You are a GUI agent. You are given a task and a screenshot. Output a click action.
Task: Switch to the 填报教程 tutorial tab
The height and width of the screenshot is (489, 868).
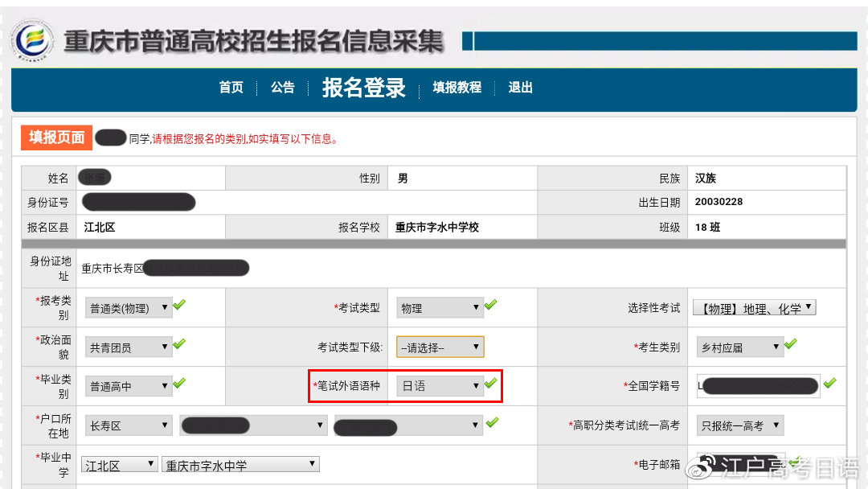457,88
